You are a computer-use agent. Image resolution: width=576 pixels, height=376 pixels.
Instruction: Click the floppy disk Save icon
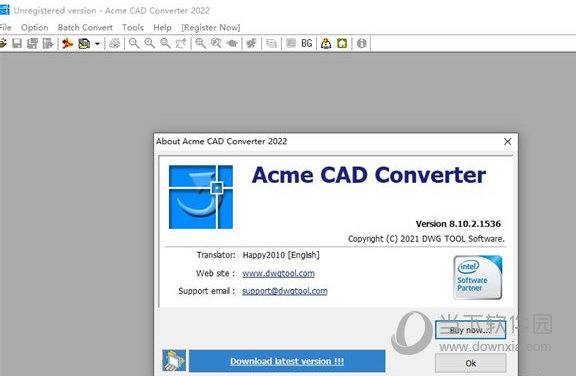click(x=17, y=43)
